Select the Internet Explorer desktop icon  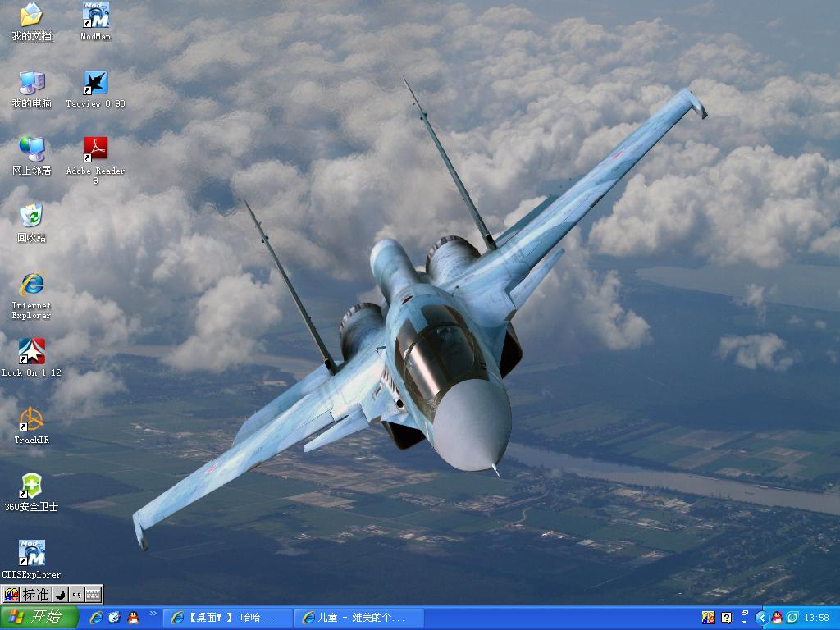(x=32, y=295)
